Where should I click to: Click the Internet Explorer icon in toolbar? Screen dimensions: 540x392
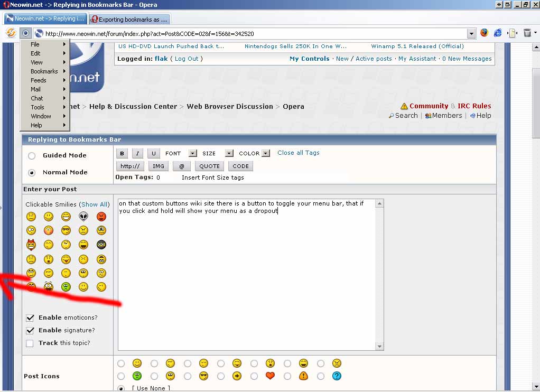pyautogui.click(x=498, y=33)
